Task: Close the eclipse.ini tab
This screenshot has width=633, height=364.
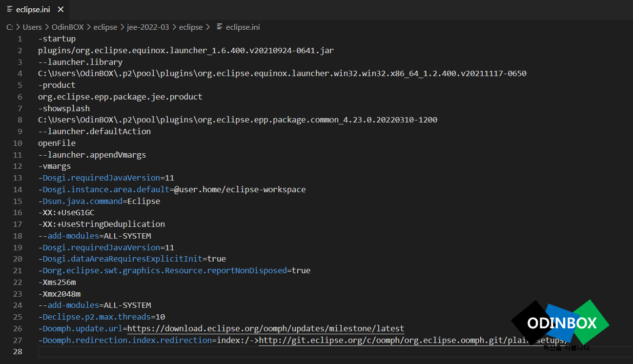Action: (61, 9)
